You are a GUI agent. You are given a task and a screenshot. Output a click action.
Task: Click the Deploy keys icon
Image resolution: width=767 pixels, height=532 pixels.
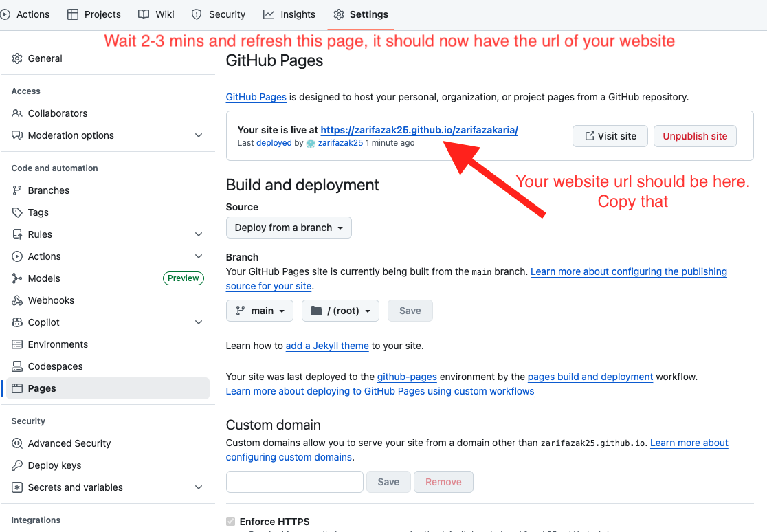(16, 465)
